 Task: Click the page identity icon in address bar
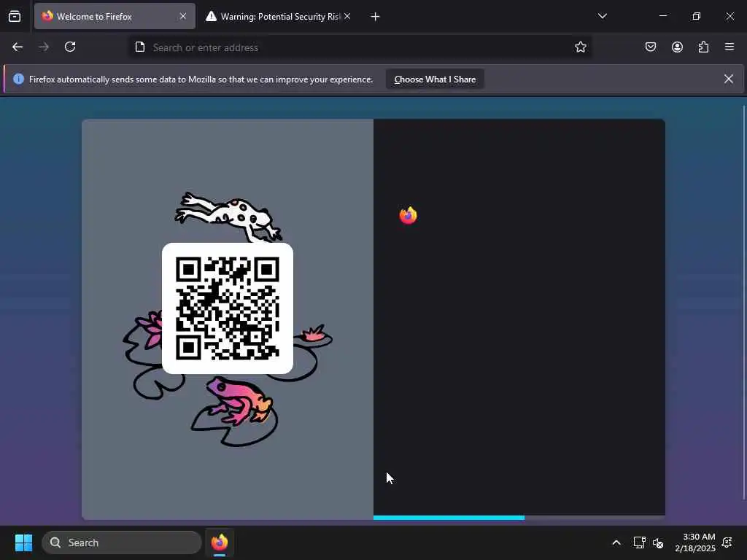coord(140,47)
